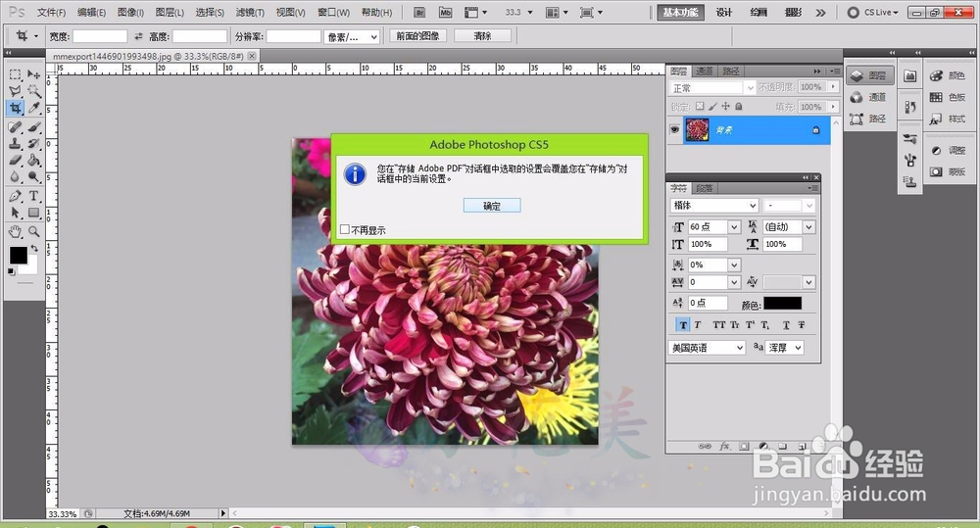Select the Polygonal Lasso tool
Screen dimensions: 980x528
coord(16,91)
